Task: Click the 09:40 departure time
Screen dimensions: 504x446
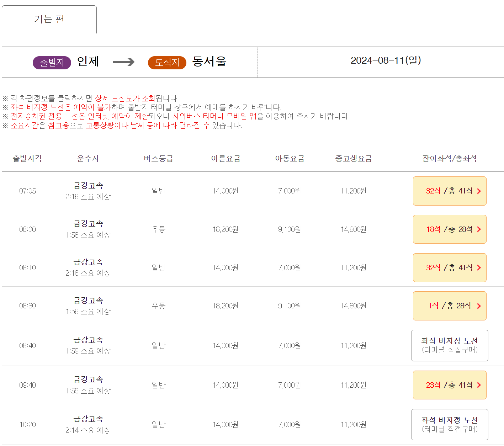Action: tap(27, 385)
